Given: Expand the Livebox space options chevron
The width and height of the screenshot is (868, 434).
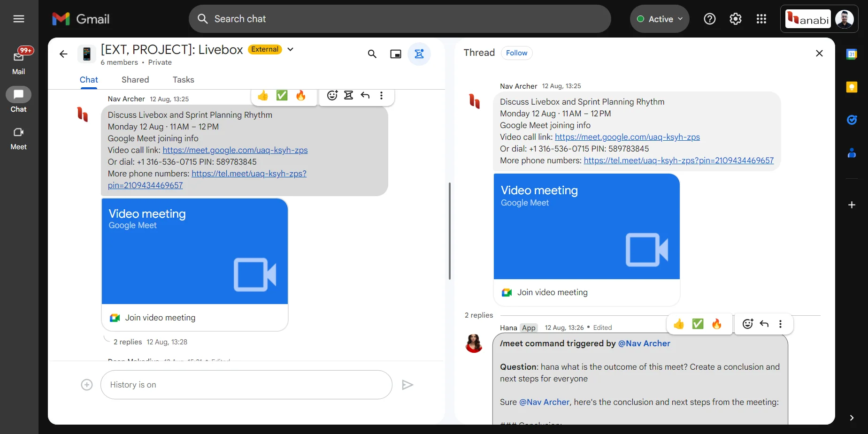Looking at the screenshot, I should [291, 49].
